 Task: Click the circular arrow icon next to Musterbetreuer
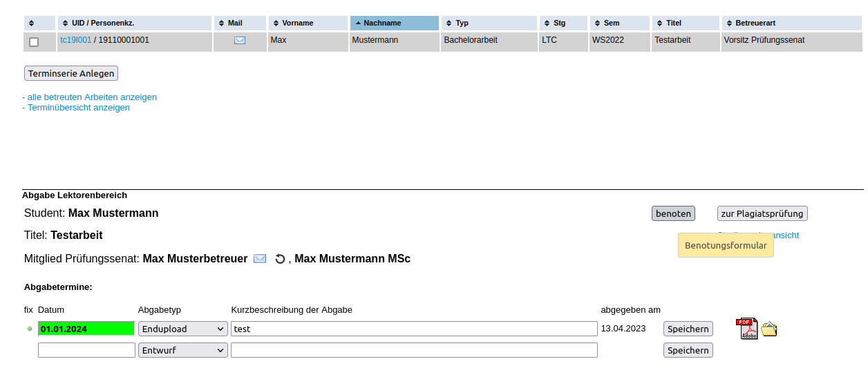click(x=280, y=259)
